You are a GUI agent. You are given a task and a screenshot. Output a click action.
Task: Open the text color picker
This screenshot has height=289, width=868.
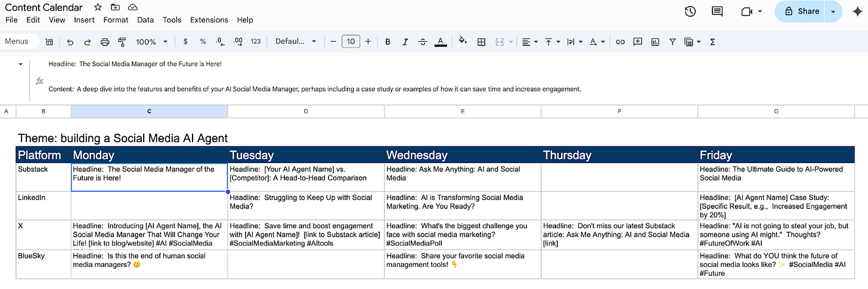(x=441, y=42)
